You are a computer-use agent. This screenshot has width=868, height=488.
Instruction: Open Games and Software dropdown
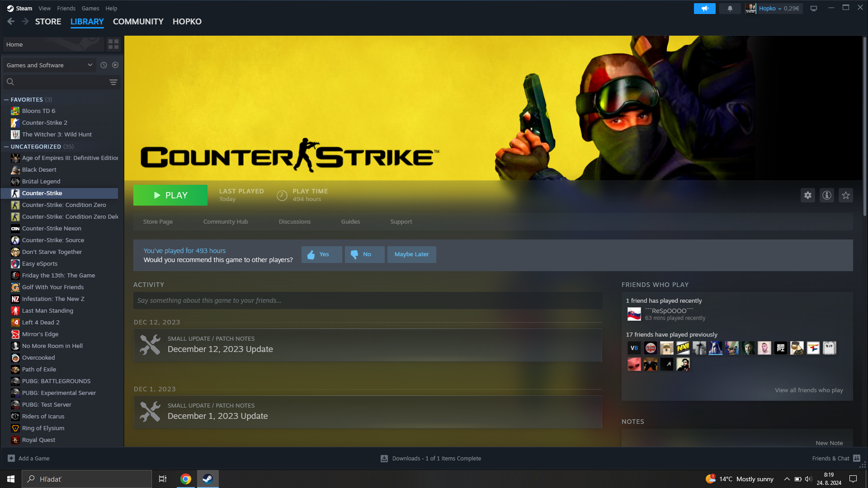click(x=50, y=65)
